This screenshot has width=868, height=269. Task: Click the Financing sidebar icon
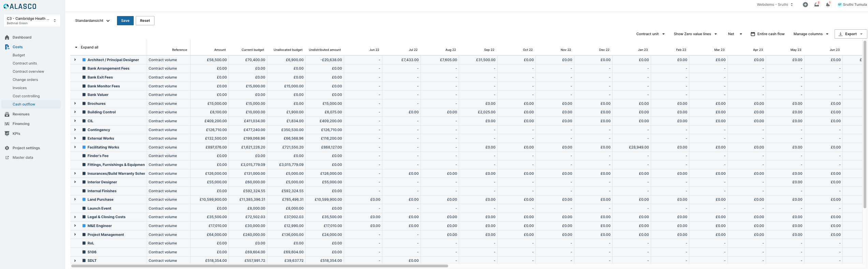click(x=7, y=124)
